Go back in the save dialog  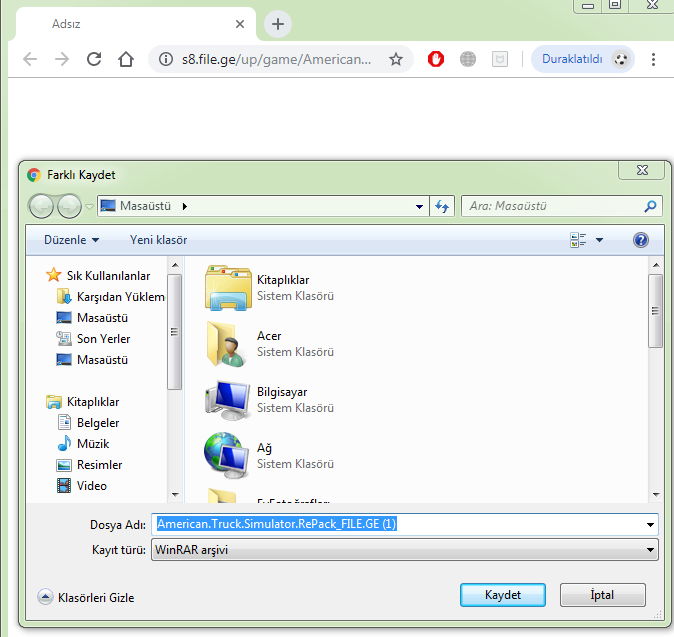41,206
